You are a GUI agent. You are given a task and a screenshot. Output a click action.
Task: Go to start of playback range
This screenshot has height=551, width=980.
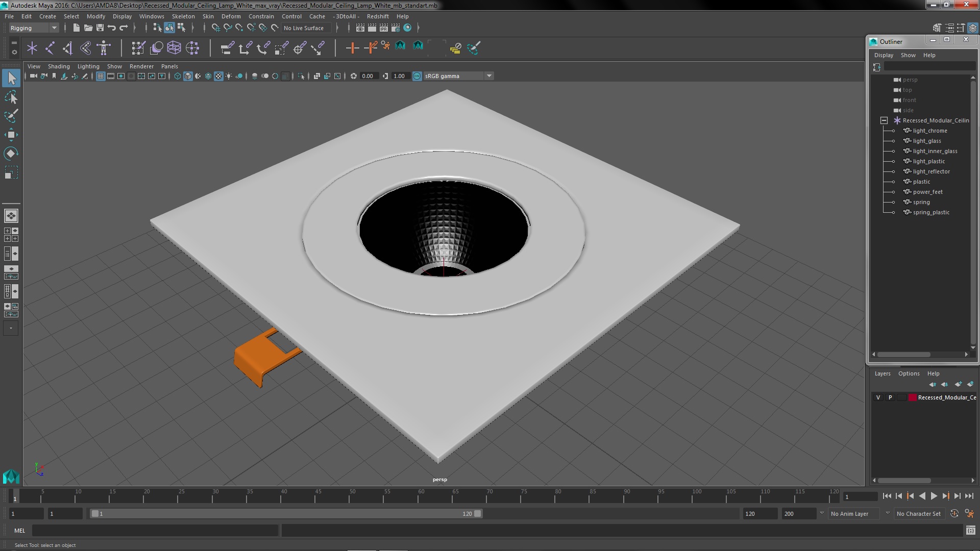887,496
